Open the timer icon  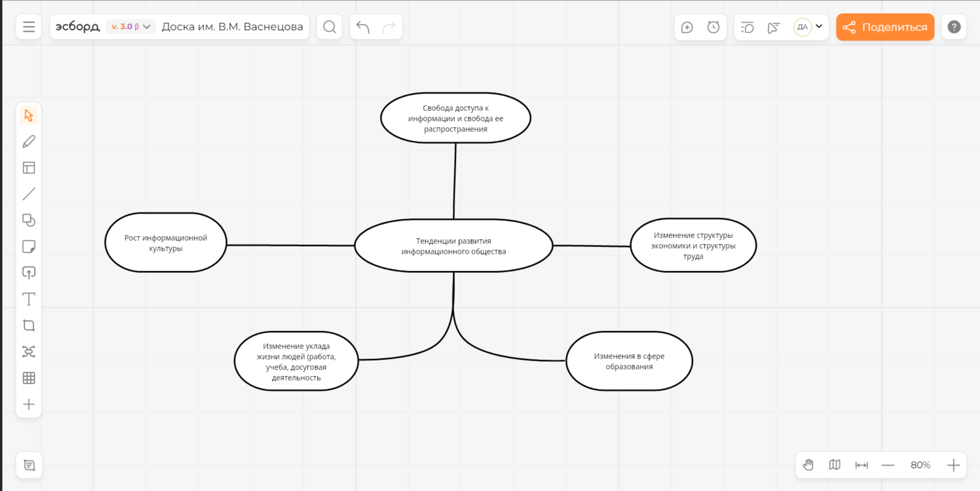[713, 27]
